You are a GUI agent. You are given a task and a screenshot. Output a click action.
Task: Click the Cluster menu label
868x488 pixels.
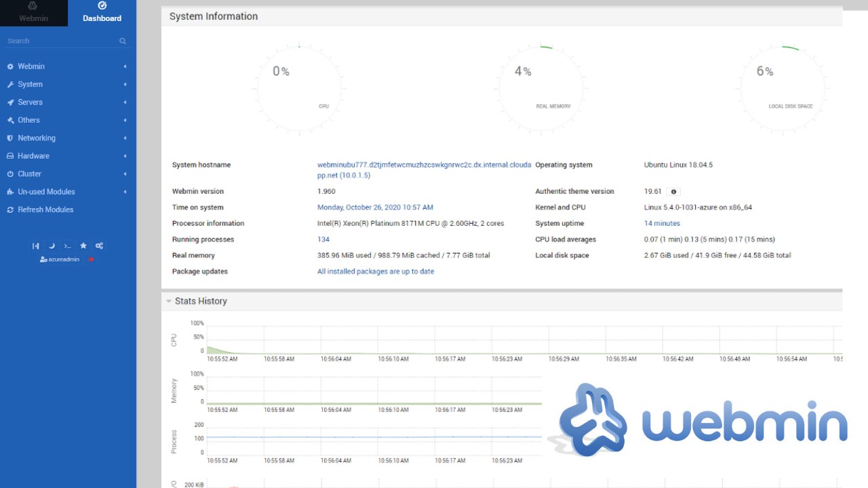pos(29,174)
